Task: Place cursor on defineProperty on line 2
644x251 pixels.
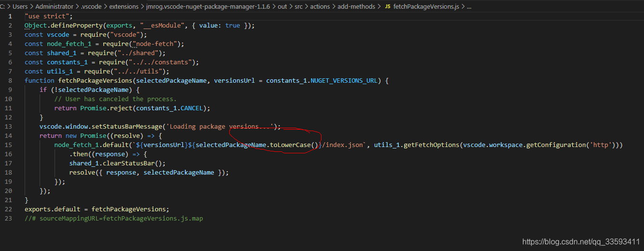Action: 76,25
